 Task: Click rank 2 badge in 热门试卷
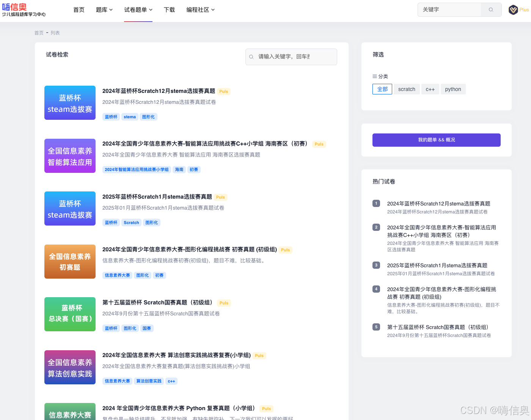376,227
